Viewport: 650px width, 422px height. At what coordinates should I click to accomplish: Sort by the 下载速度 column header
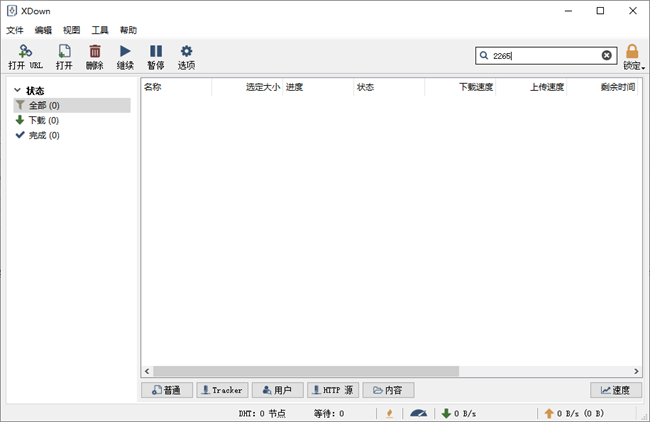pos(460,87)
